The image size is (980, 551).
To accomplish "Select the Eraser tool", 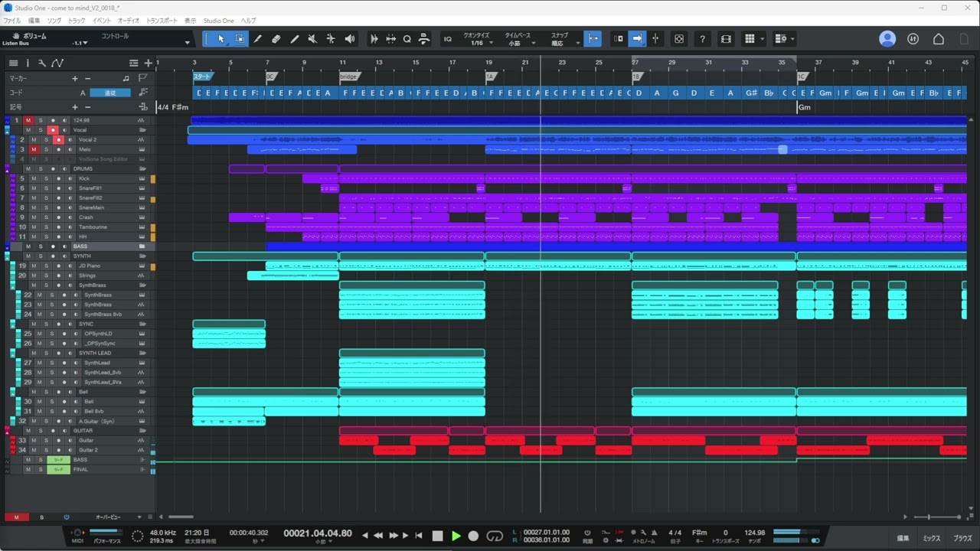I will point(276,39).
